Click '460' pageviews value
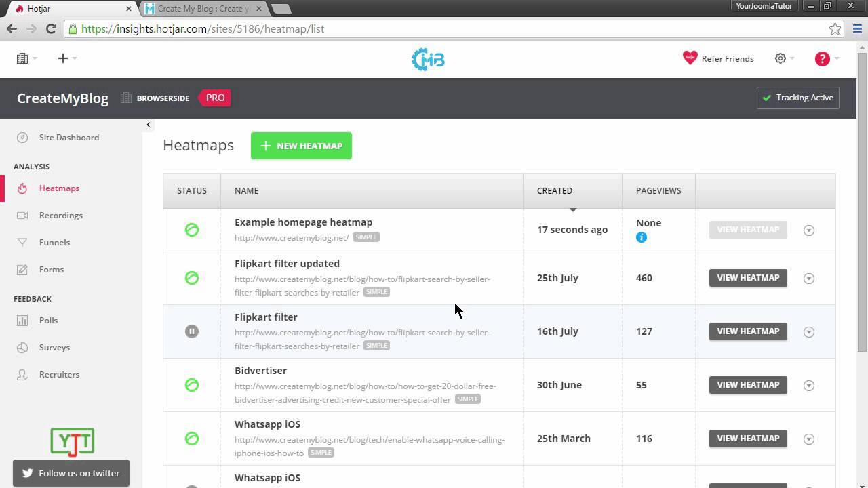868x488 pixels. pyautogui.click(x=644, y=278)
